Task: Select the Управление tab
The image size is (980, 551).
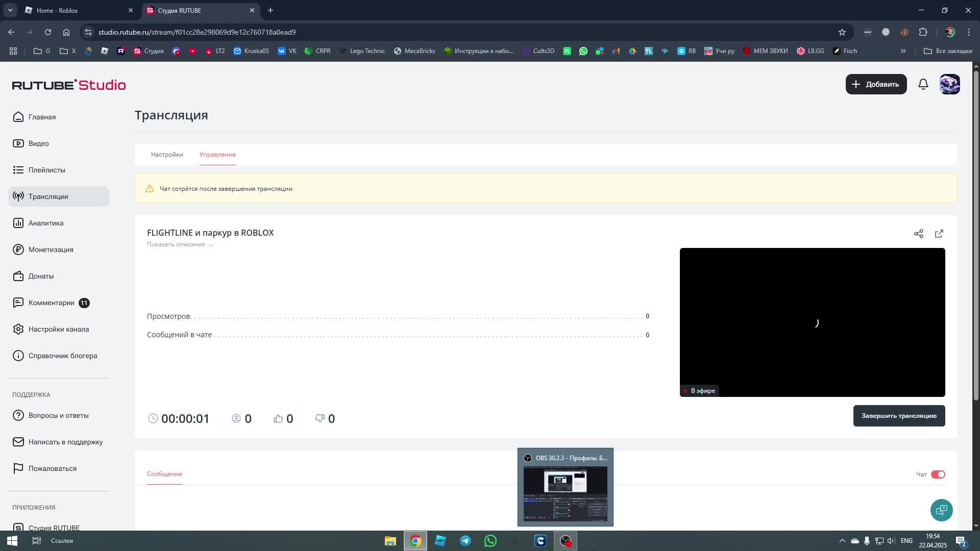Action: click(217, 155)
